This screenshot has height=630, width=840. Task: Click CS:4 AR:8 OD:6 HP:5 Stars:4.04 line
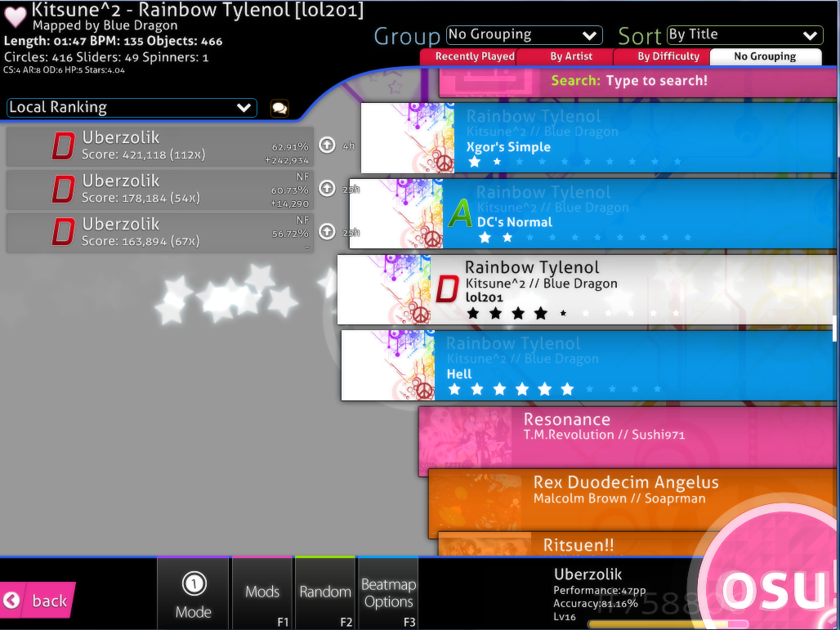(64, 69)
